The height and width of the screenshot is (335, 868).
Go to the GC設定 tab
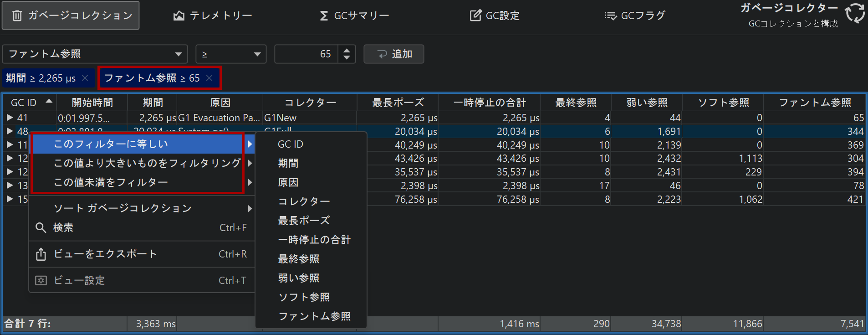495,16
